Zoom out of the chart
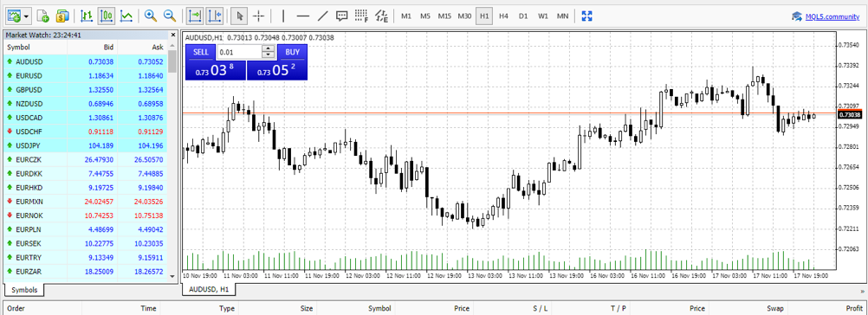 [x=170, y=16]
